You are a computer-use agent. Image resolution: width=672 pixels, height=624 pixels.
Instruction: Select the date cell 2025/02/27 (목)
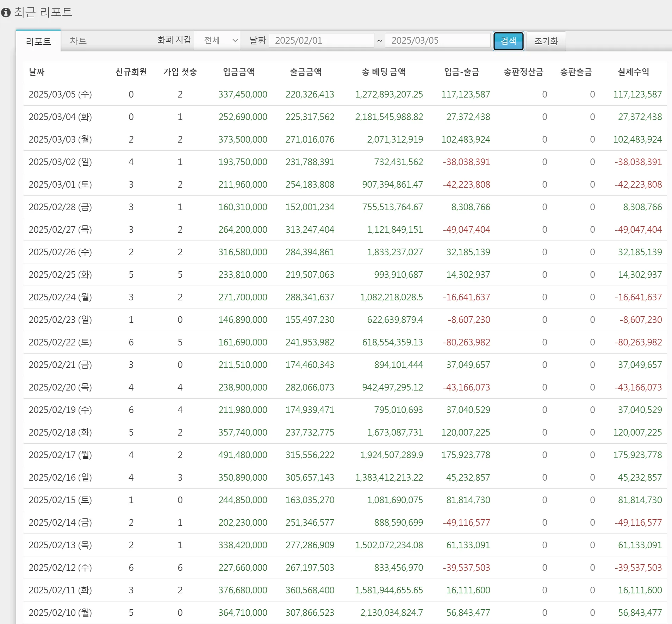pyautogui.click(x=60, y=230)
